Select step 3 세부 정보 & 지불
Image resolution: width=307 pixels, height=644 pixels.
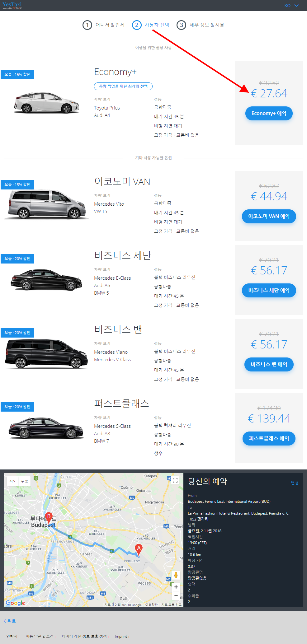pos(201,25)
